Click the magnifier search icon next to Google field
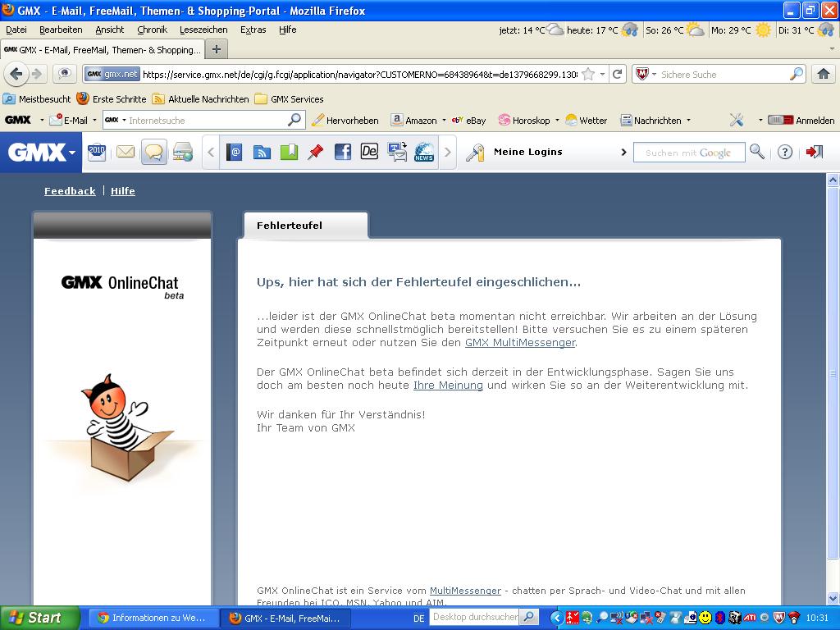 click(x=757, y=152)
